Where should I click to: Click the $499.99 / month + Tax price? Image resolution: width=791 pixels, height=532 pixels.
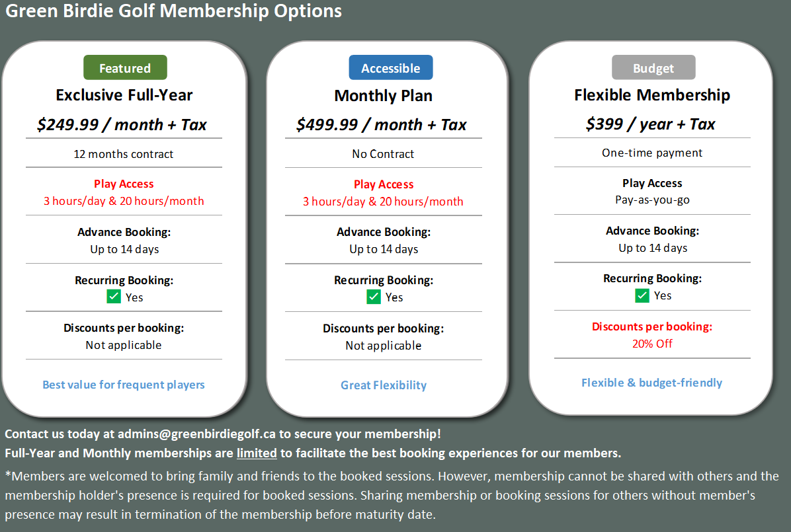(x=382, y=125)
